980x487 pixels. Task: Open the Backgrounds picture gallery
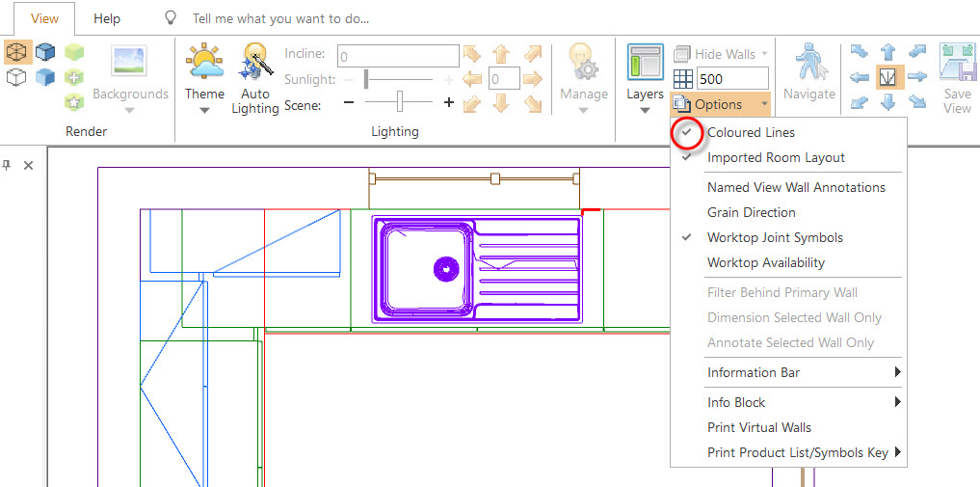pos(129,79)
